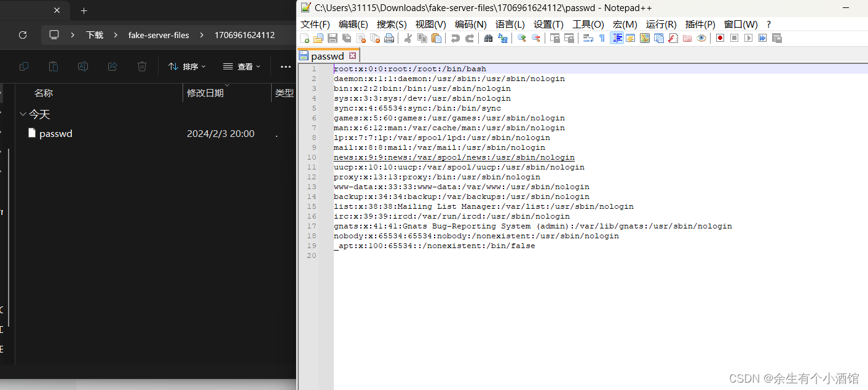868x390 pixels.
Task: Click the Cut scissors icon in Notepad++
Action: tap(408, 38)
